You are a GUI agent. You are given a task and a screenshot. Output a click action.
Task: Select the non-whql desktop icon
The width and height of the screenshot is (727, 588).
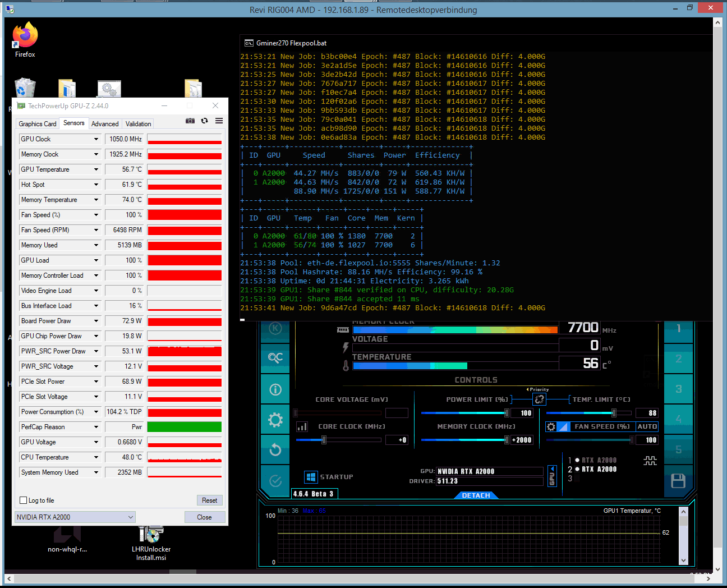(67, 540)
